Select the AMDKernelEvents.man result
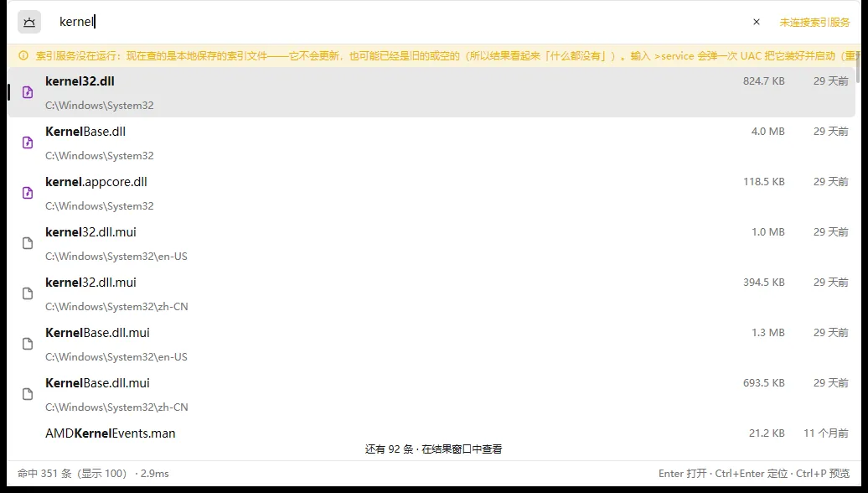 point(431,433)
